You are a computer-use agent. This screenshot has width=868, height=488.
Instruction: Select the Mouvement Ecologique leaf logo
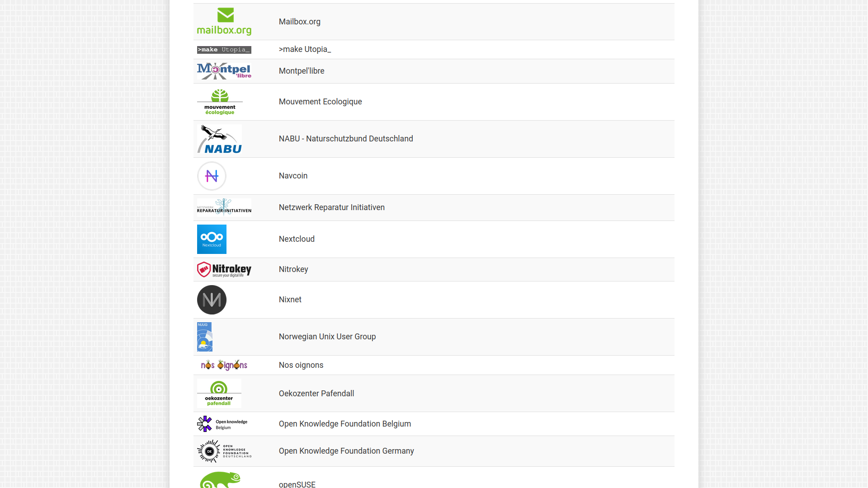(220, 102)
